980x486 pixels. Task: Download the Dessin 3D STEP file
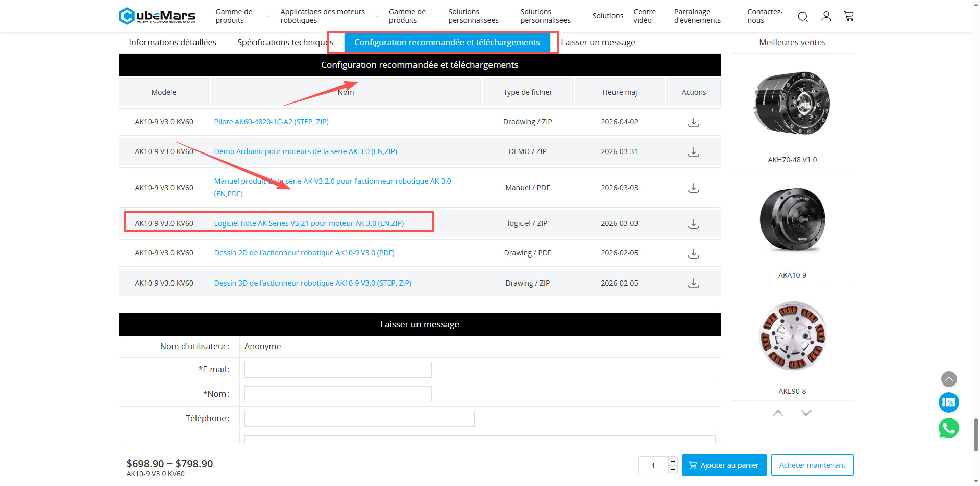693,284
